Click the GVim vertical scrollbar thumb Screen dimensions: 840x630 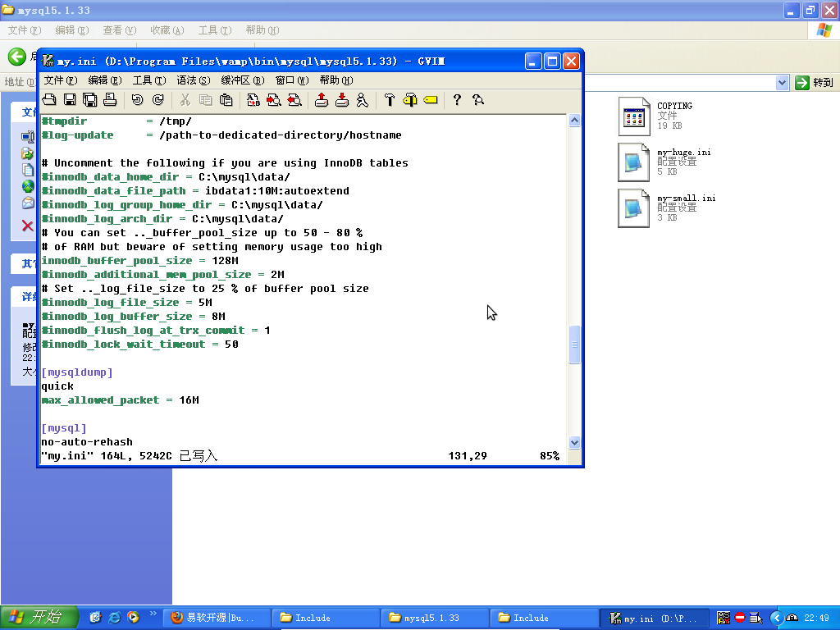574,345
